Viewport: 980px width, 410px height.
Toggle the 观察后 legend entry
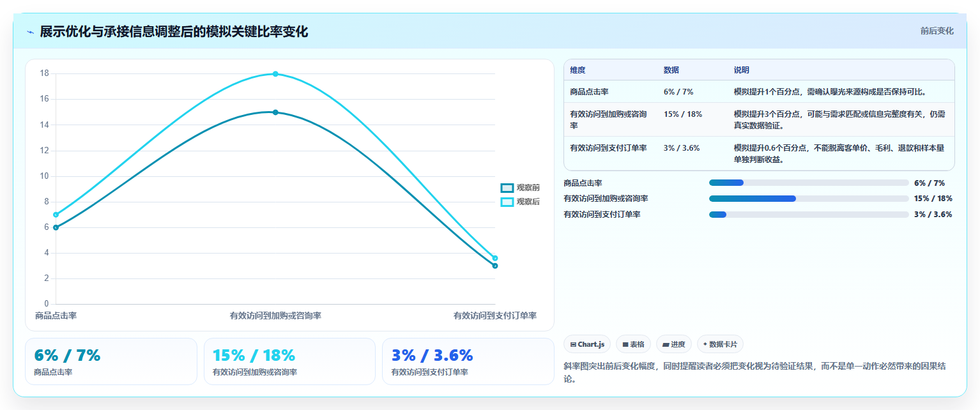coord(521,202)
